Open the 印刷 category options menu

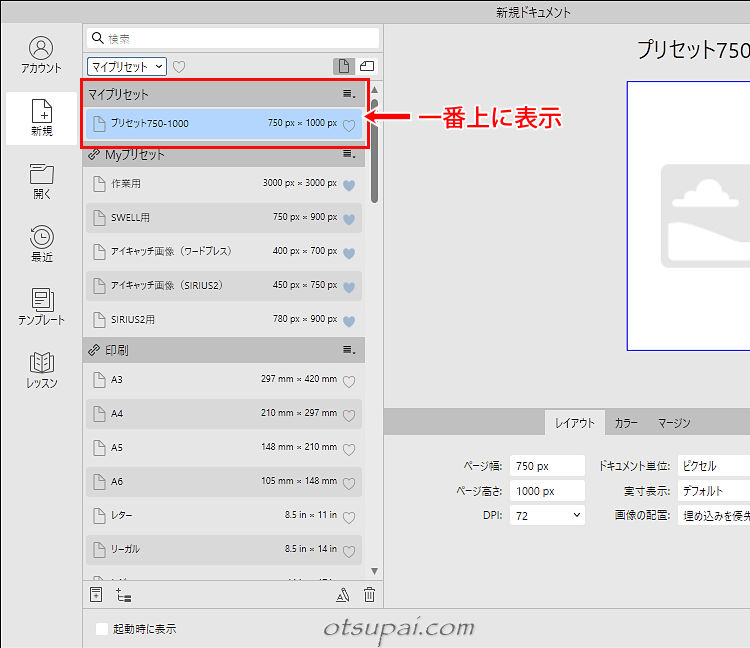[349, 351]
